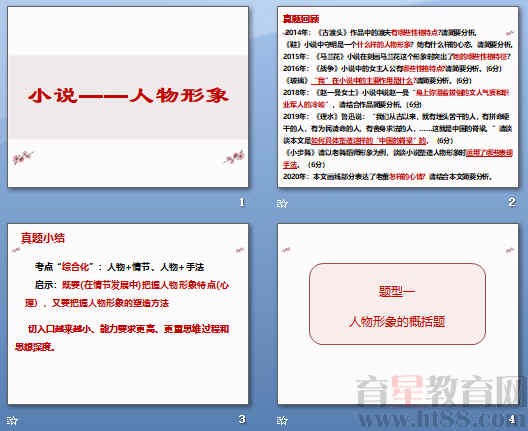Click the heading 真题小结 on slide 3
Screen dimensions: 528x431
pos(43,238)
